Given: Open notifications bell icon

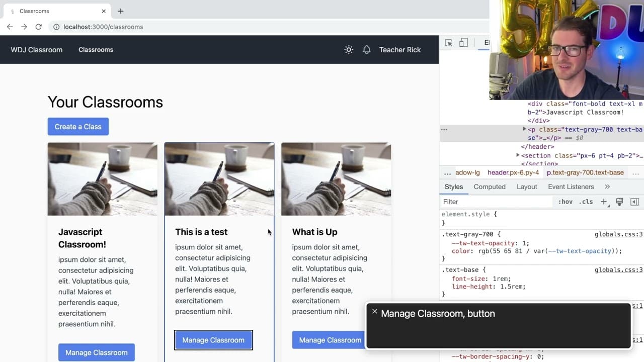Looking at the screenshot, I should tap(367, 50).
